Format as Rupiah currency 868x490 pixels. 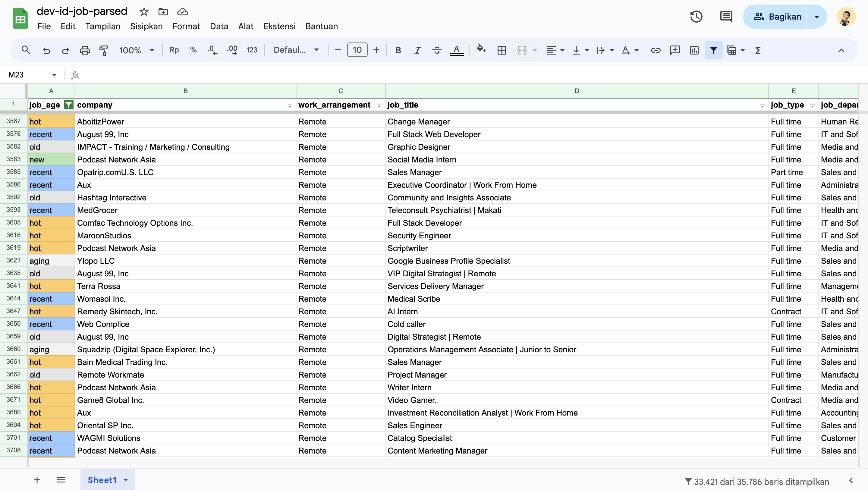click(x=174, y=50)
